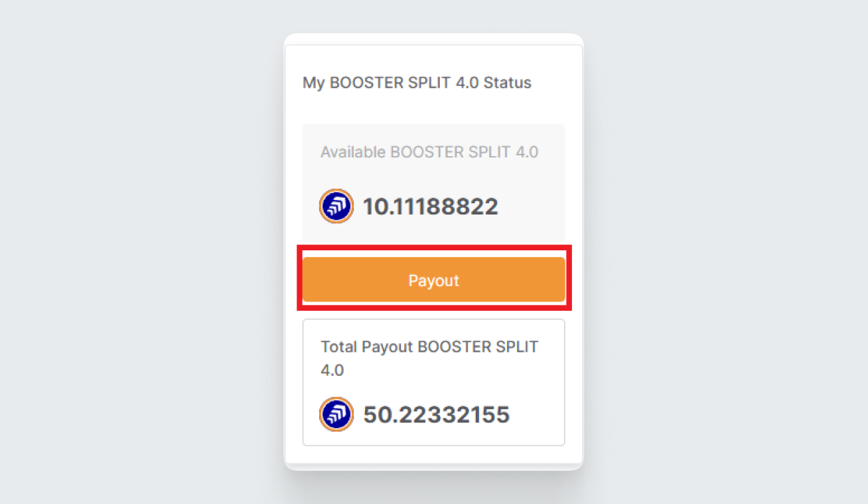
Task: Click the gray page background right of the card
Action: (730, 252)
